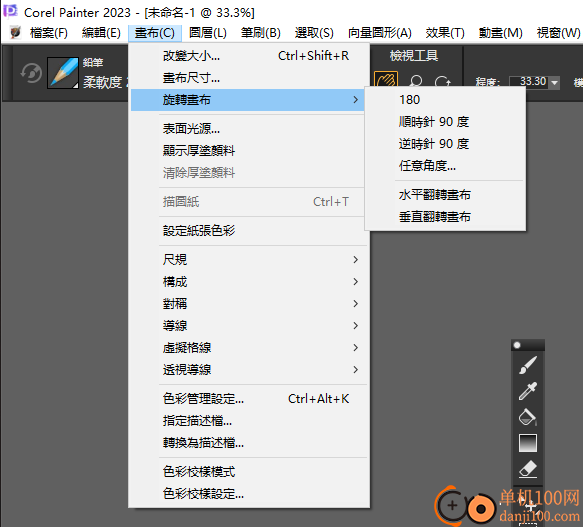Screen dimensions: 583x527
Task: Open the 選取(S) menu
Action: (x=314, y=33)
